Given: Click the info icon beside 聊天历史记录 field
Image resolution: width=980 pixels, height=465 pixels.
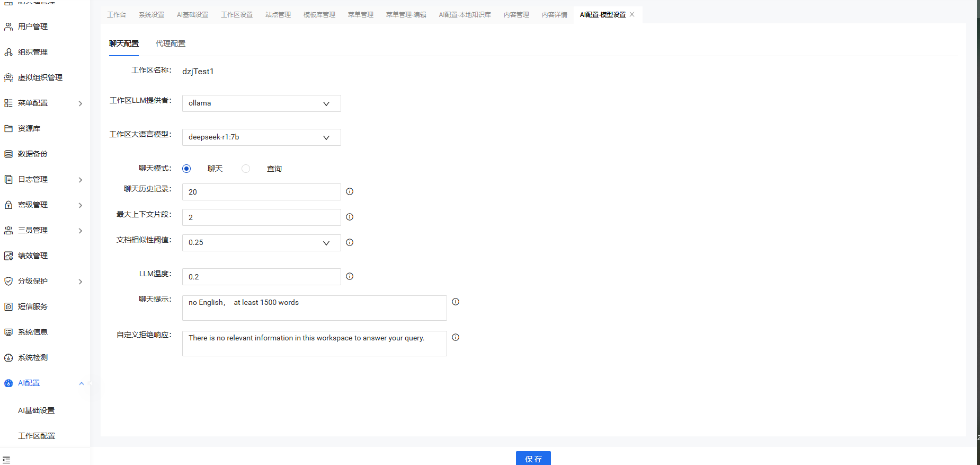Looking at the screenshot, I should 350,191.
